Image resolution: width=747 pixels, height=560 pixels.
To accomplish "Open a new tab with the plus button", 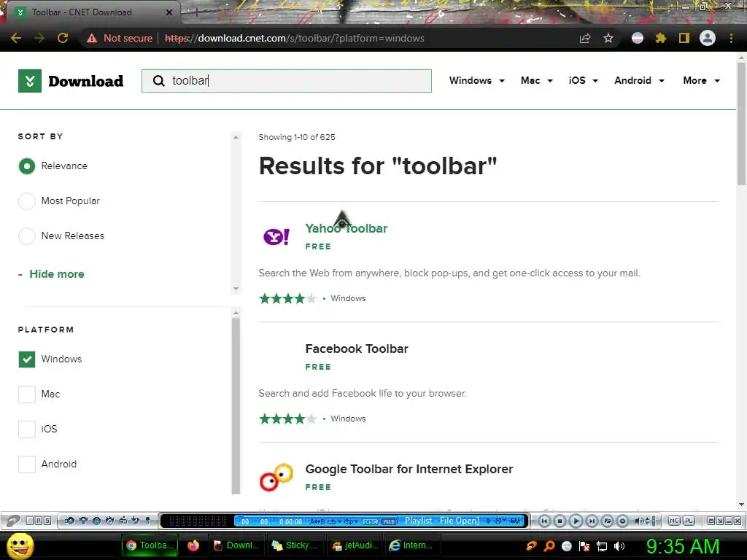I will [196, 13].
